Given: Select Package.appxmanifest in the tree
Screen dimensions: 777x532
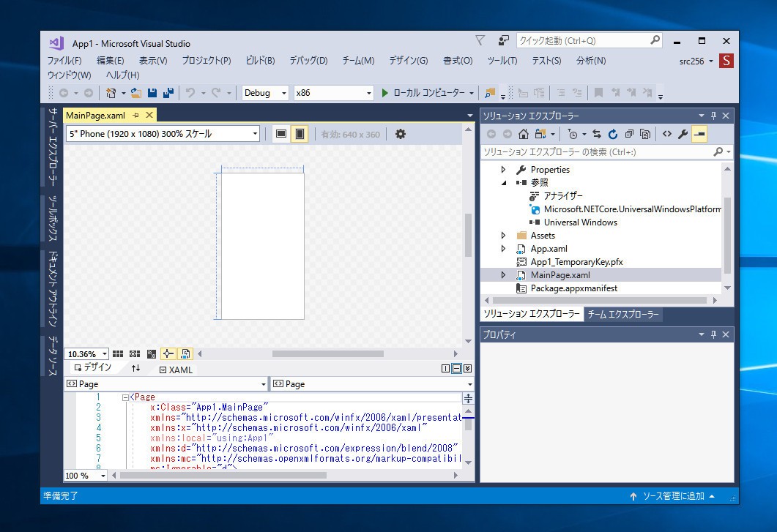Looking at the screenshot, I should tap(573, 288).
